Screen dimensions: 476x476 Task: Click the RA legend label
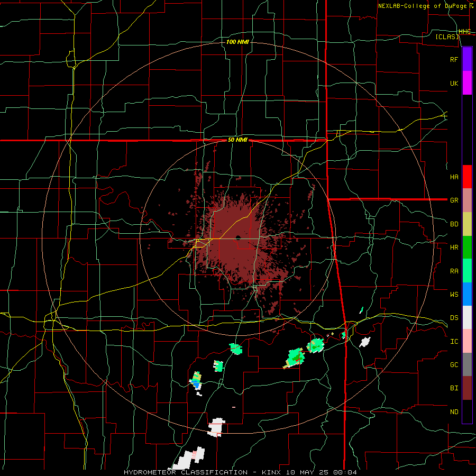click(454, 271)
